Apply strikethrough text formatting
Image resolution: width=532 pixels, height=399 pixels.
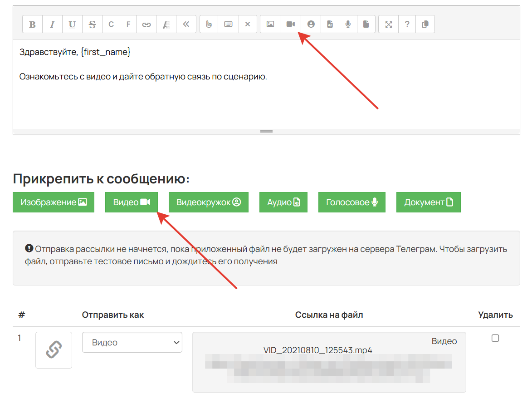point(92,24)
